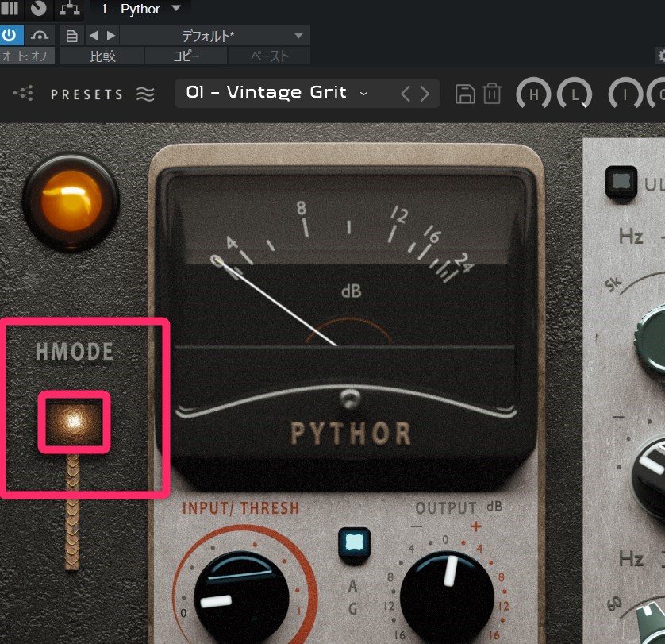The height and width of the screenshot is (644, 665).
Task: Click the routing nodes icon left of PRESETS
Action: pyautogui.click(x=23, y=94)
